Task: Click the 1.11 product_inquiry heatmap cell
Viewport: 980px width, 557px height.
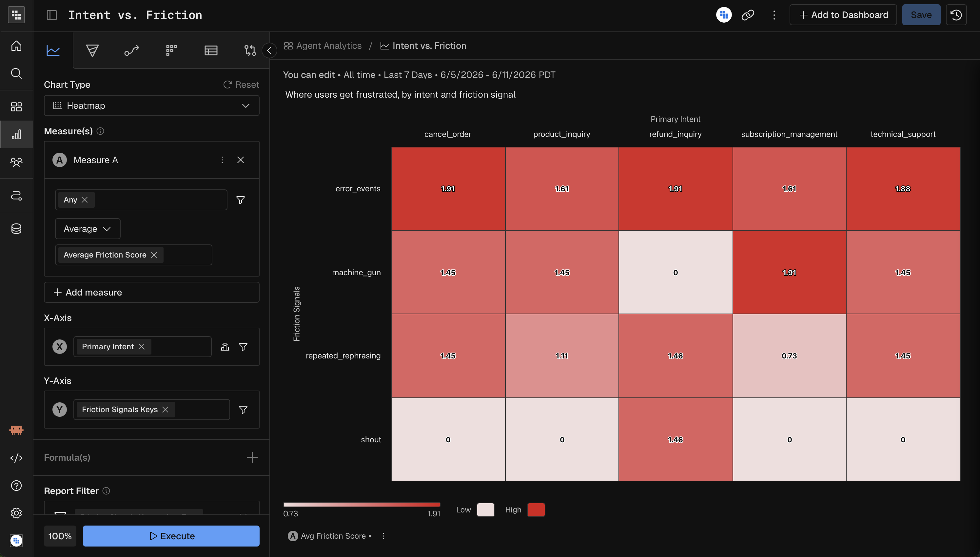Action: (562, 356)
